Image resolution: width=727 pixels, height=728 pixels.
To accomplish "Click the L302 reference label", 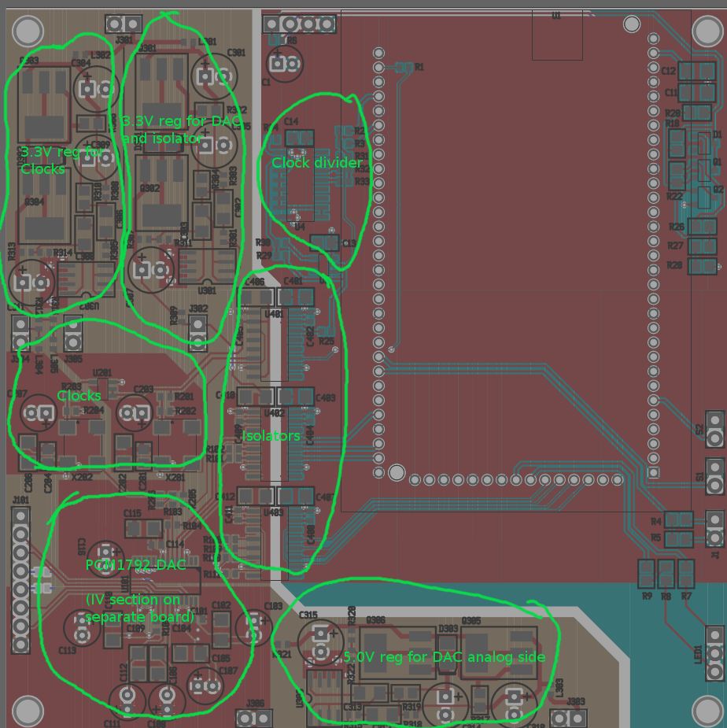I will tap(101, 55).
